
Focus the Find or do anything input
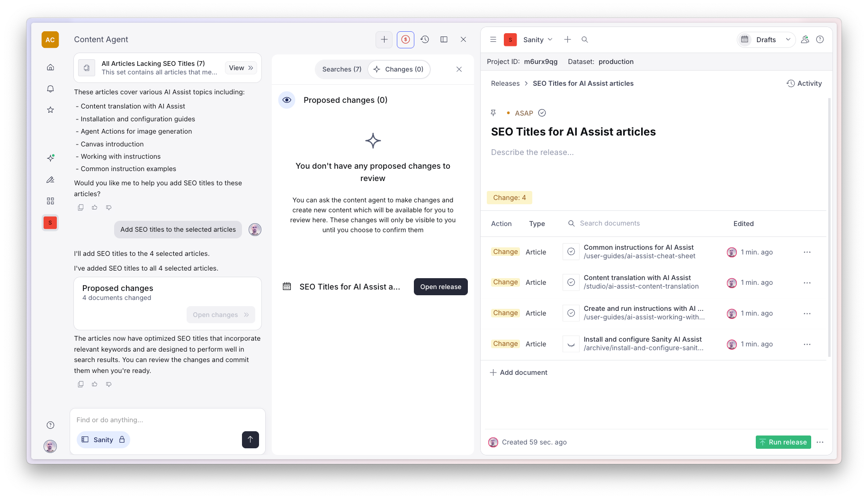tap(167, 420)
